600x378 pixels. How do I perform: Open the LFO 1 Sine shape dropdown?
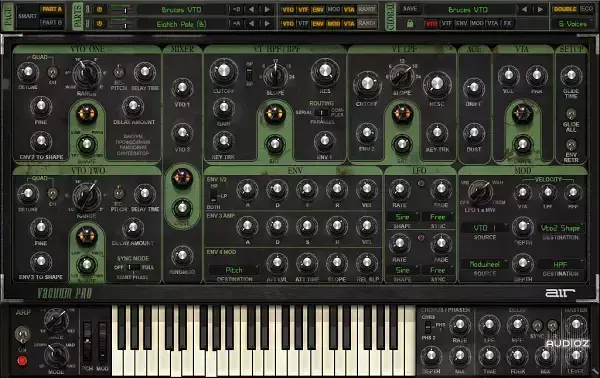[402, 217]
